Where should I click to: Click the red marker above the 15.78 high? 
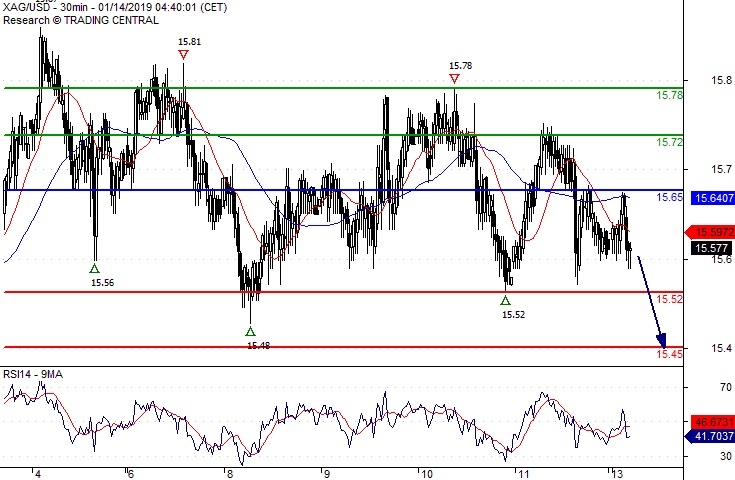click(454, 78)
